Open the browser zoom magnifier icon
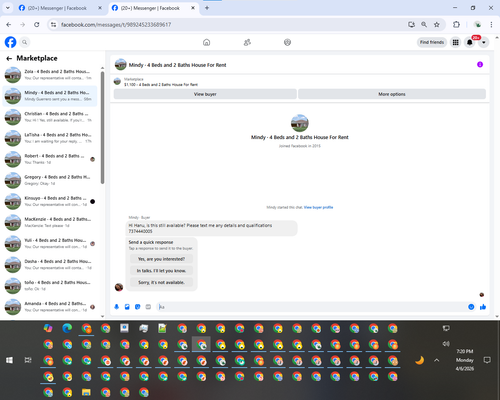The width and height of the screenshot is (500, 400). (x=424, y=25)
